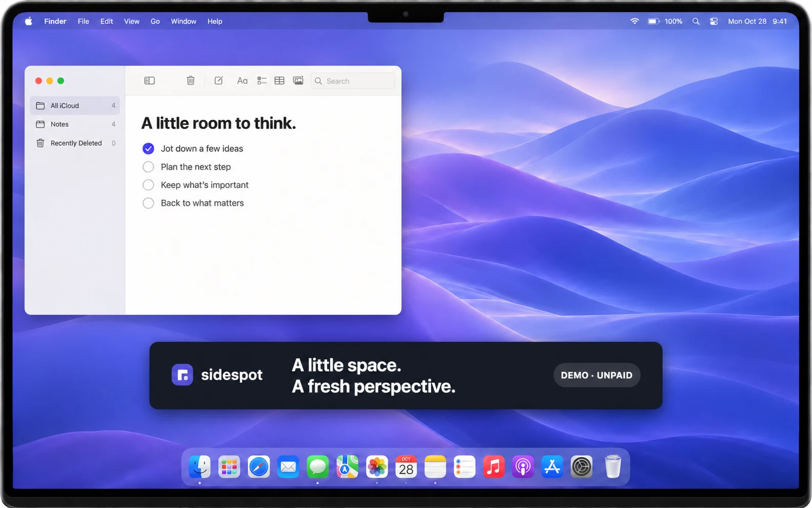Open the Recently Deleted folder

click(75, 143)
